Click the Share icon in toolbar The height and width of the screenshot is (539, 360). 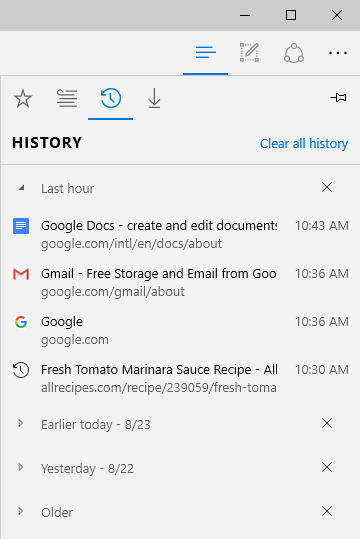[294, 53]
